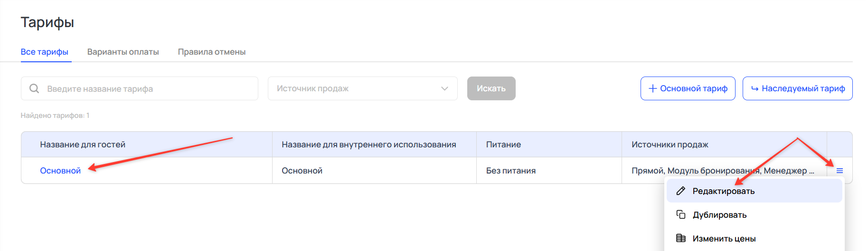Focus the Введите название тарифа search input
This screenshot has width=868, height=251.
pos(147,88)
